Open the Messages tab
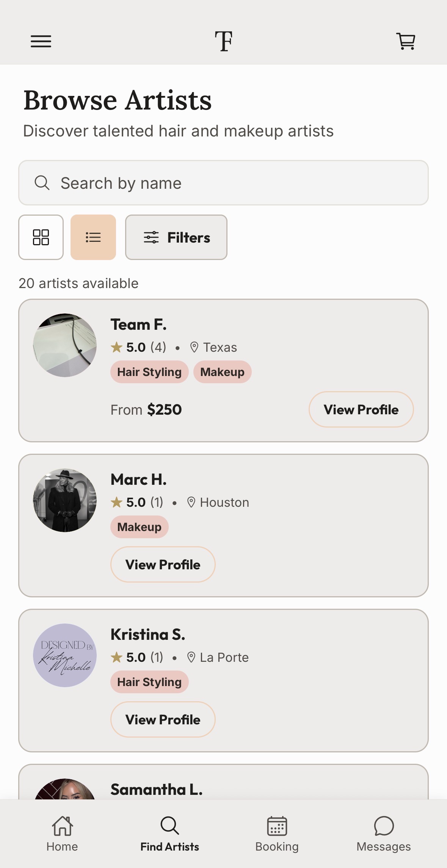This screenshot has height=868, width=447. pos(384,834)
